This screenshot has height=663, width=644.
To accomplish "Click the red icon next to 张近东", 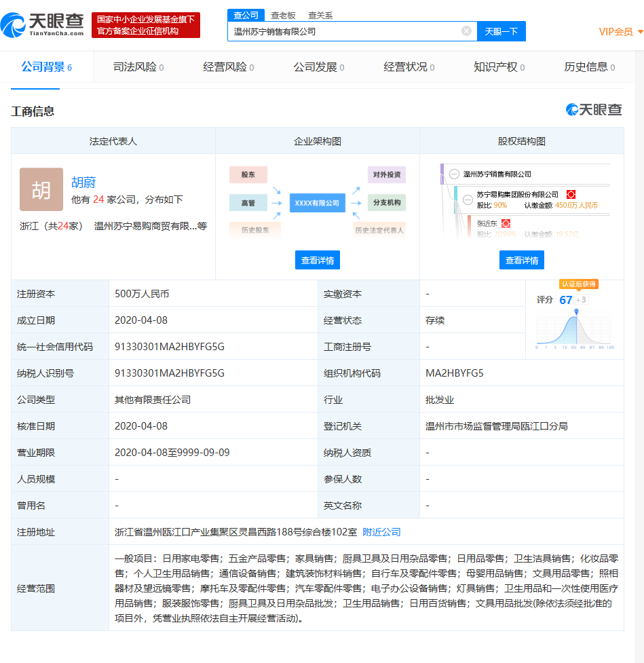I will (506, 223).
